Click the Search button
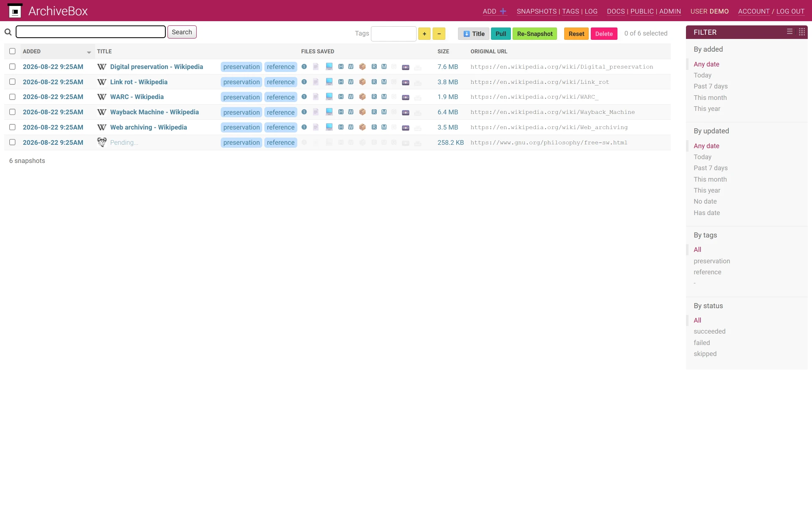 [182, 32]
